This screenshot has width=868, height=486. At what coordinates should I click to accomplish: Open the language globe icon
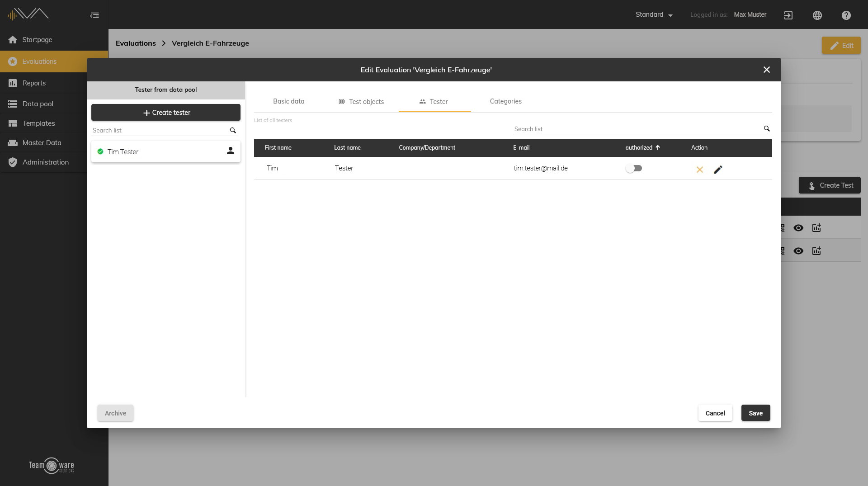tap(817, 15)
